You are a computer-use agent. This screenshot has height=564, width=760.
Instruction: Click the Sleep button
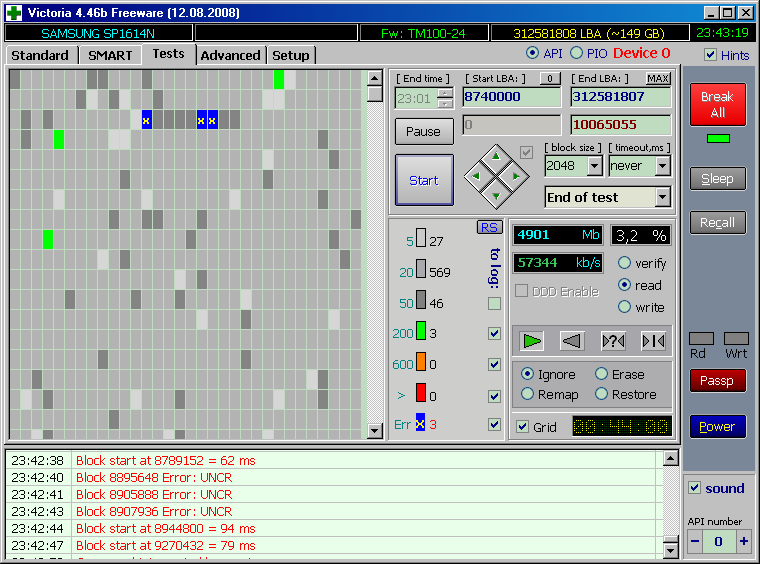717,179
